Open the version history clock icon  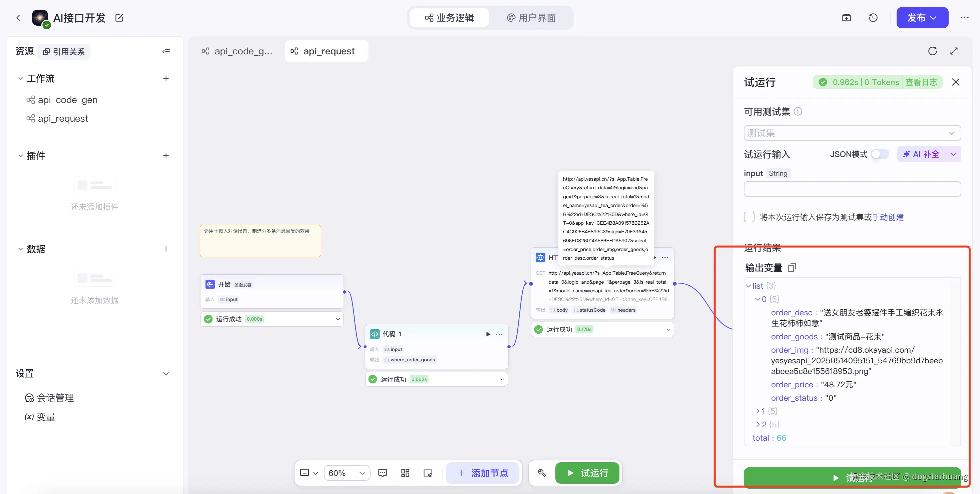point(873,18)
